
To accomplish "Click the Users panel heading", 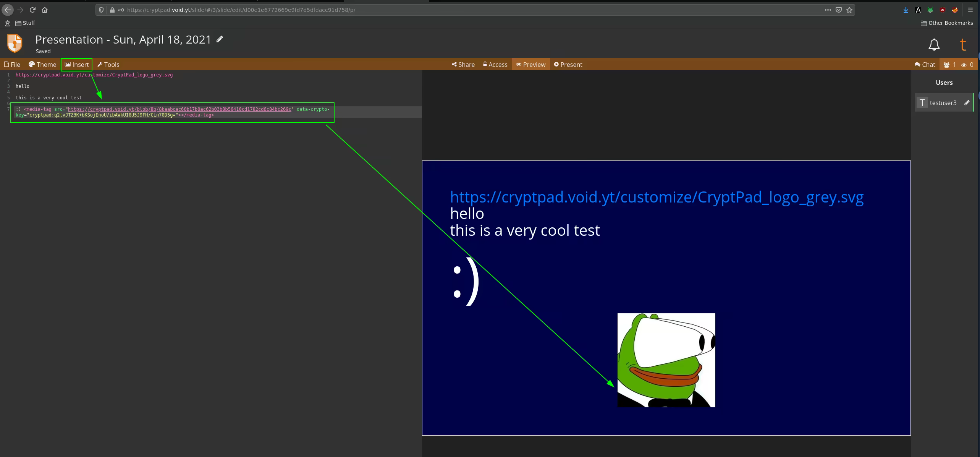I will point(944,83).
